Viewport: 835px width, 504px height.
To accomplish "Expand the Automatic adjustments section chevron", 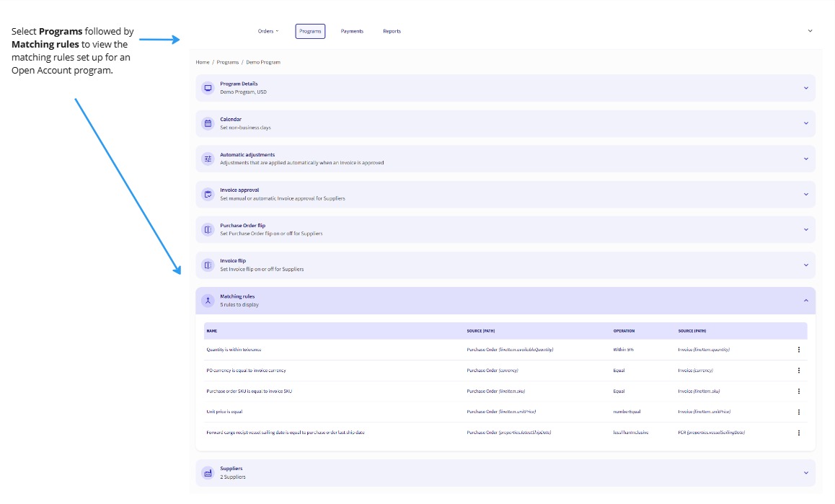I will [x=805, y=159].
